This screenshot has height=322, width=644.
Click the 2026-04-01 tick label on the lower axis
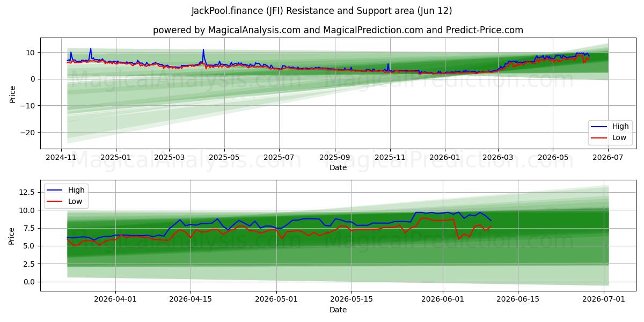coord(115,300)
